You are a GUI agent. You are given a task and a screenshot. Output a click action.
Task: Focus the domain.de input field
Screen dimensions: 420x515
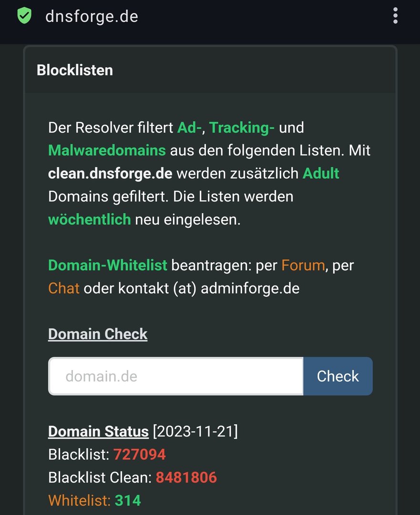point(175,376)
